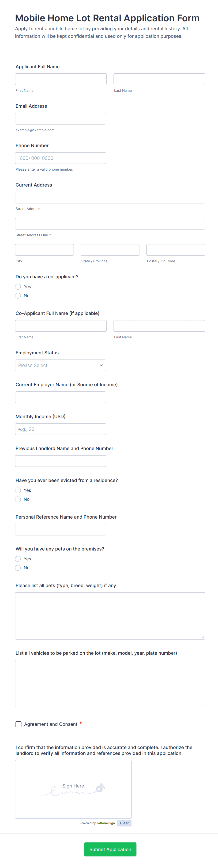Open the Jotform Sign link

pyautogui.click(x=105, y=823)
